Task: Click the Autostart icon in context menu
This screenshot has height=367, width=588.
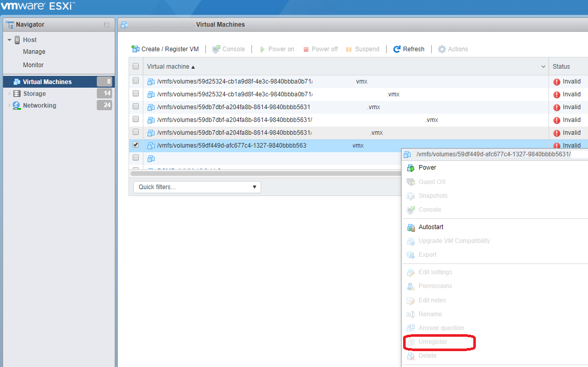Action: [411, 228]
